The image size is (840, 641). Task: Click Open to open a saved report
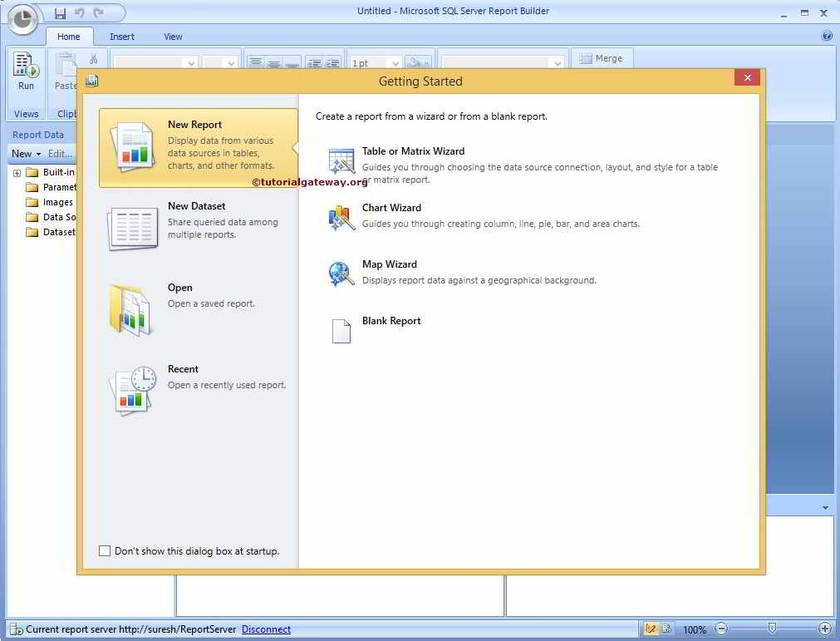pos(179,287)
